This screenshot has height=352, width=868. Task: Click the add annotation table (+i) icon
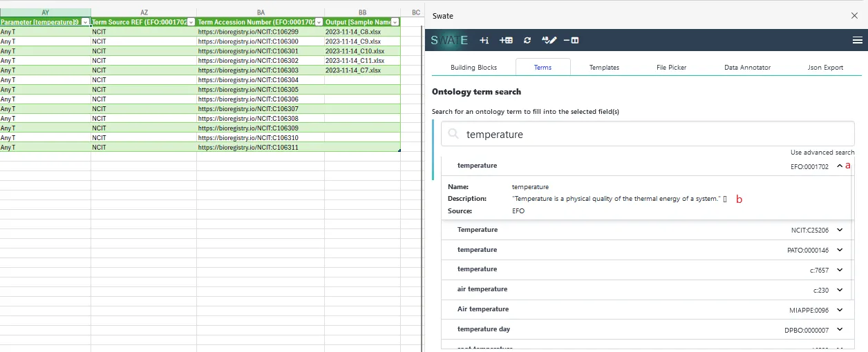pos(484,40)
